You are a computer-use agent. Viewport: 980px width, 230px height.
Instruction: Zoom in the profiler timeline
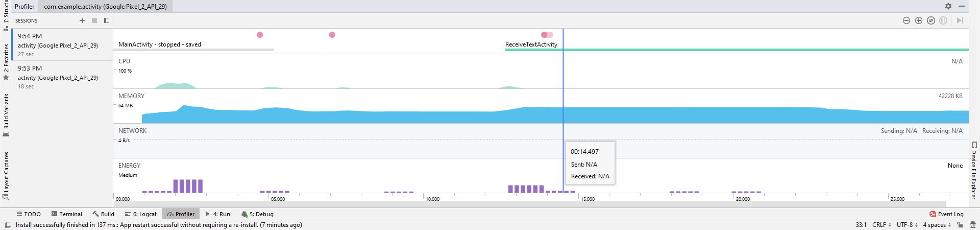pos(919,20)
